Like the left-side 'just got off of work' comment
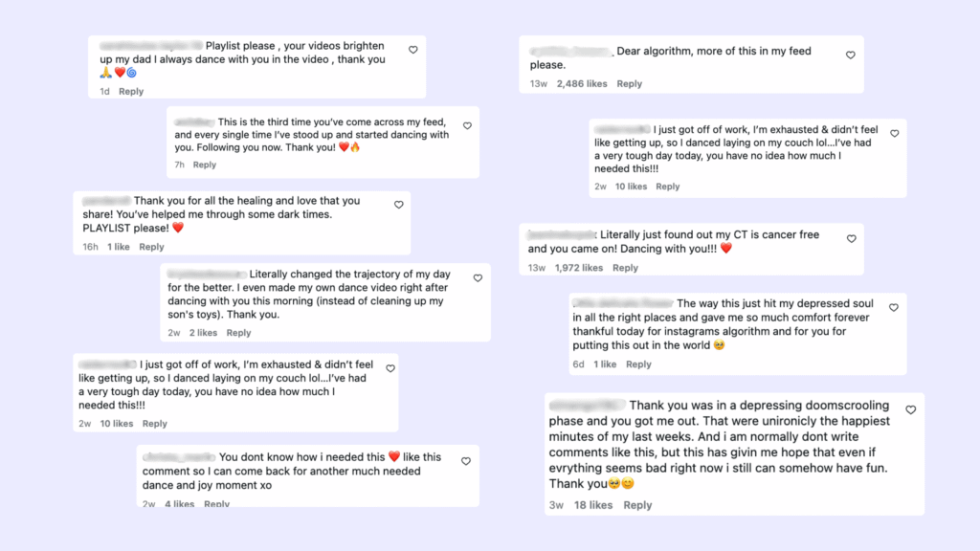This screenshot has width=980, height=551. [390, 369]
